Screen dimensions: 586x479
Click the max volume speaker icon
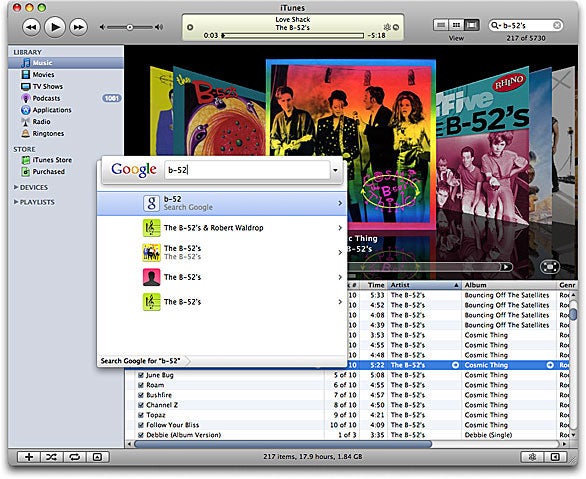[159, 27]
